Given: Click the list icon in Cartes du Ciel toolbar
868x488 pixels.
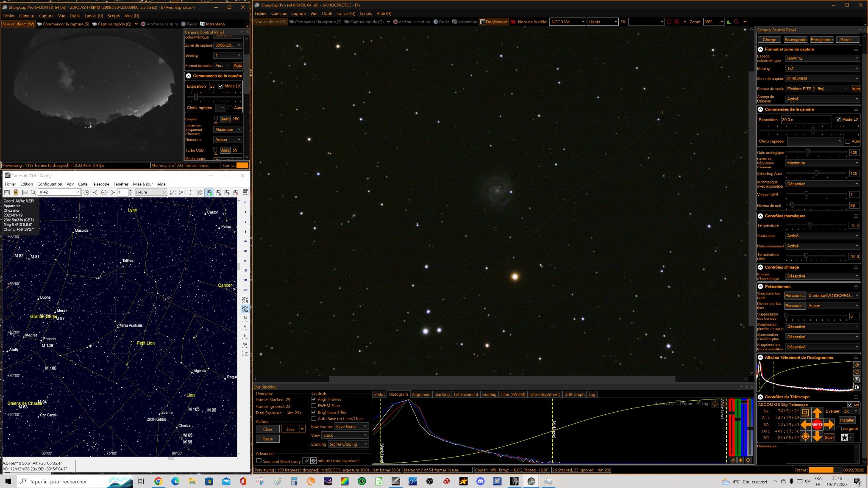Looking at the screenshot, I should tap(25, 192).
